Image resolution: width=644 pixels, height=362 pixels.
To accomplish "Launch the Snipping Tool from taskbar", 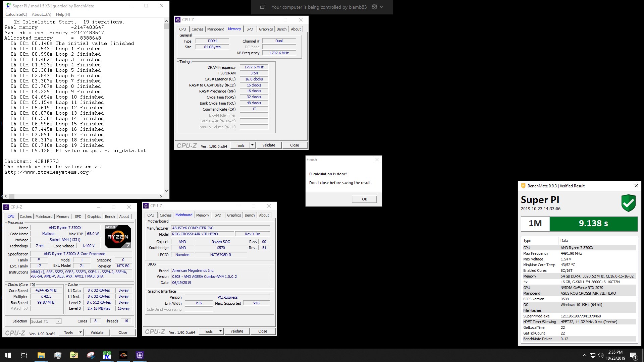I will (91, 355).
